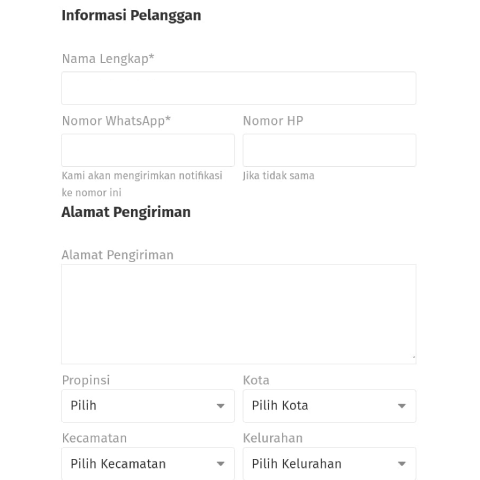480x480 pixels.
Task: Open the Pilih Kota select box
Action: [x=329, y=406]
